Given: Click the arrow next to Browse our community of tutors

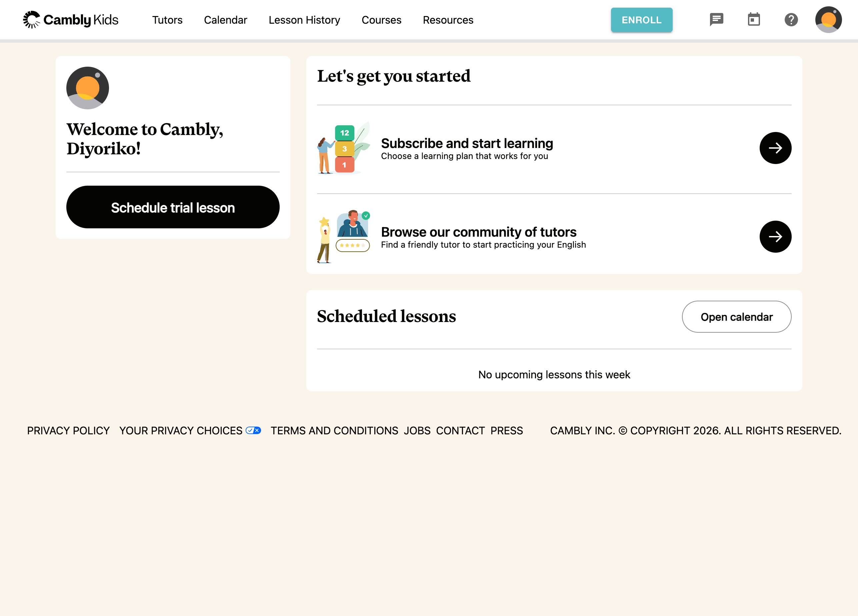Looking at the screenshot, I should point(775,236).
